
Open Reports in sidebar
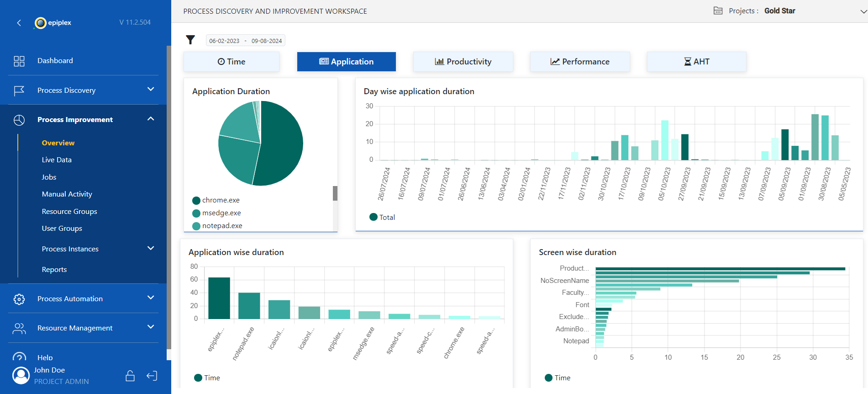pyautogui.click(x=54, y=270)
